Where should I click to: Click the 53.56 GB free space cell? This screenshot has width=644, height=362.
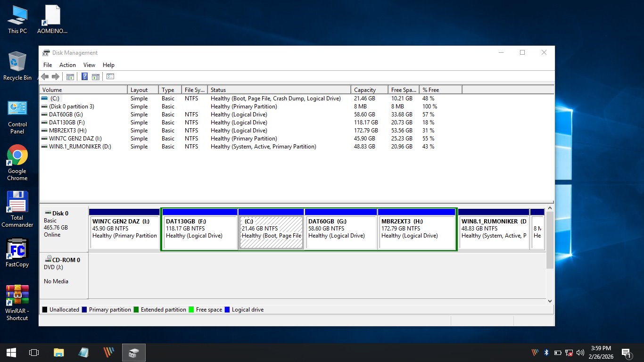pyautogui.click(x=402, y=131)
